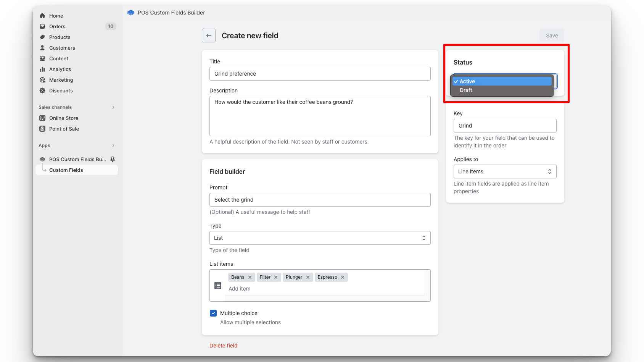Click the Discounts tag icon
Viewport: 644px width, 362px height.
pos(42,90)
